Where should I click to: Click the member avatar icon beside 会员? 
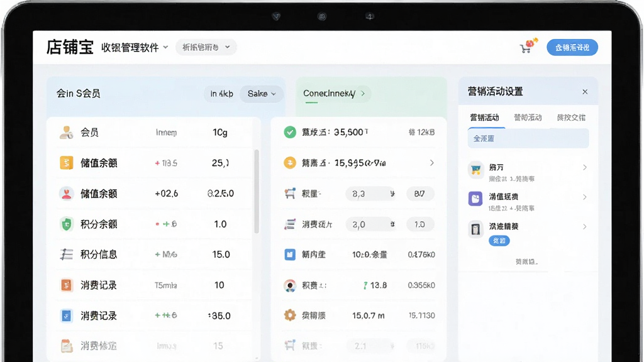click(66, 132)
